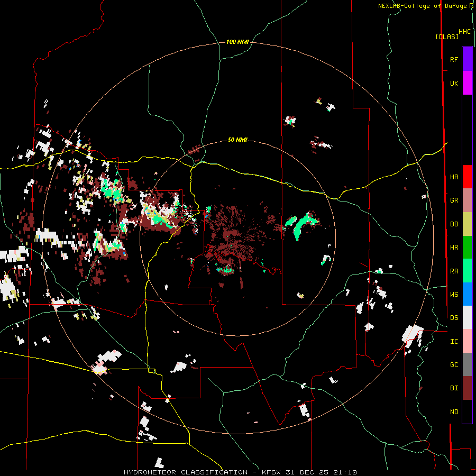Click the magenta UK color swatch in legend

point(467,83)
